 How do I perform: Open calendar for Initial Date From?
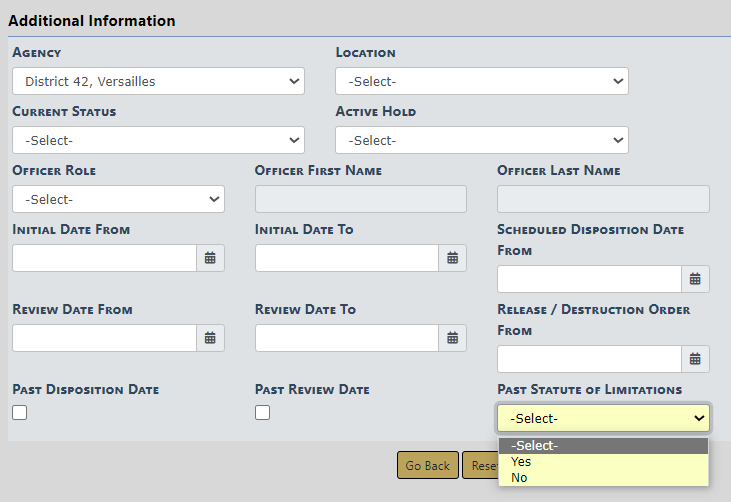click(210, 258)
